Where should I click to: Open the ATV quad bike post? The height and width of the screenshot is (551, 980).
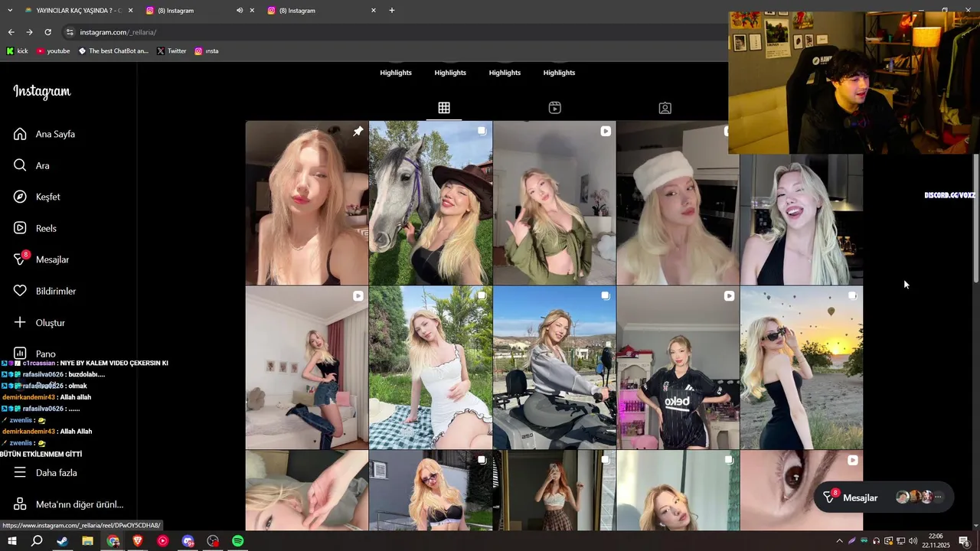coord(554,368)
